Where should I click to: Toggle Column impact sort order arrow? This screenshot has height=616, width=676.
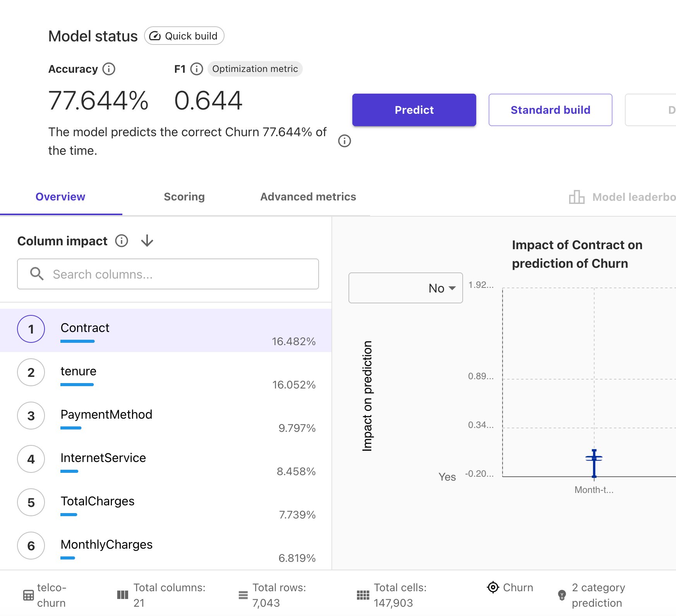147,241
